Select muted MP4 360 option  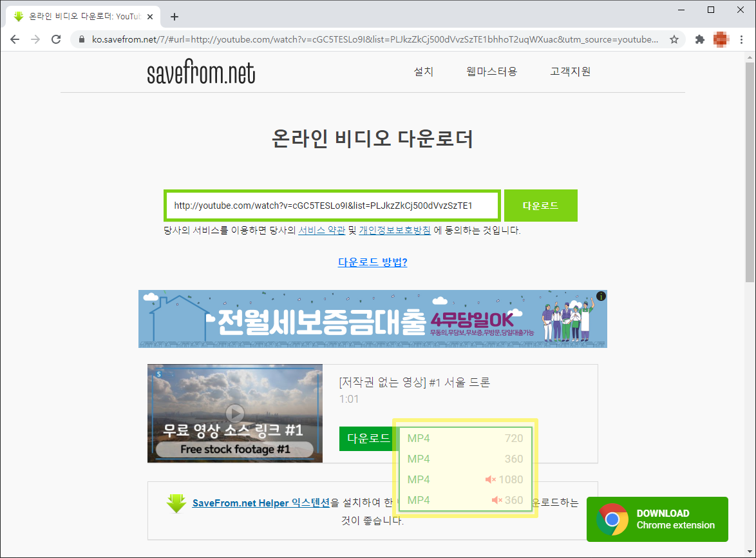pos(465,500)
